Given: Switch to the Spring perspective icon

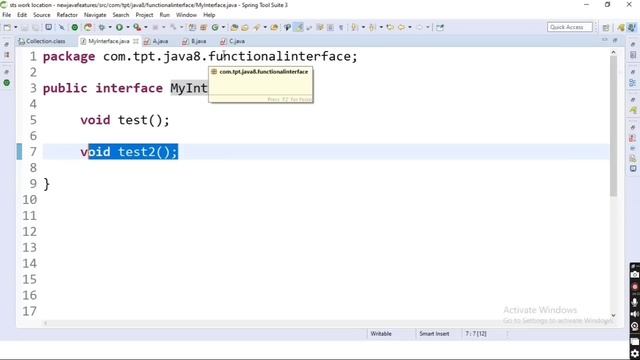Looking at the screenshot, I should click(x=621, y=27).
